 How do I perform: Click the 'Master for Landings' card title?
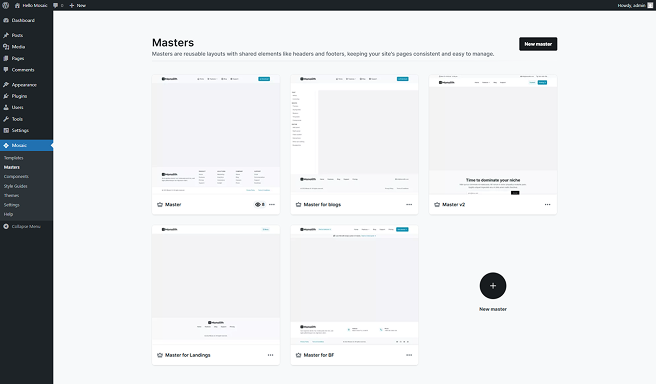[187, 355]
